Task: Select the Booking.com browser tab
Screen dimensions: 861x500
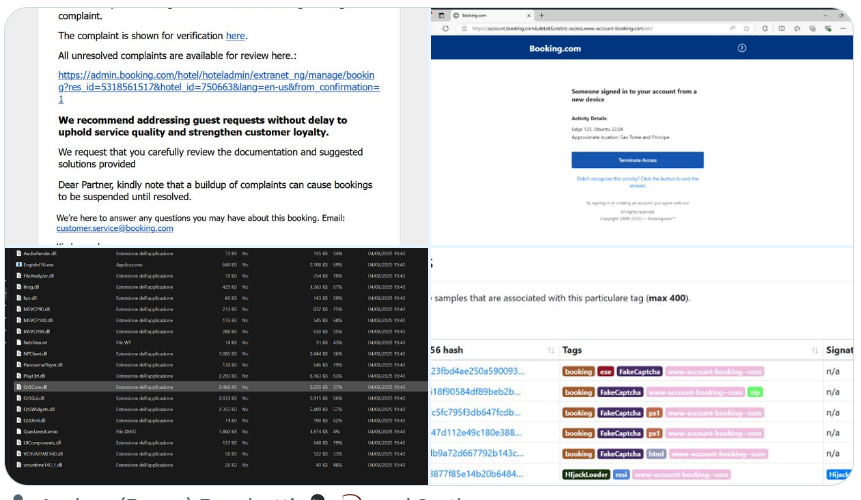Action: click(x=491, y=15)
